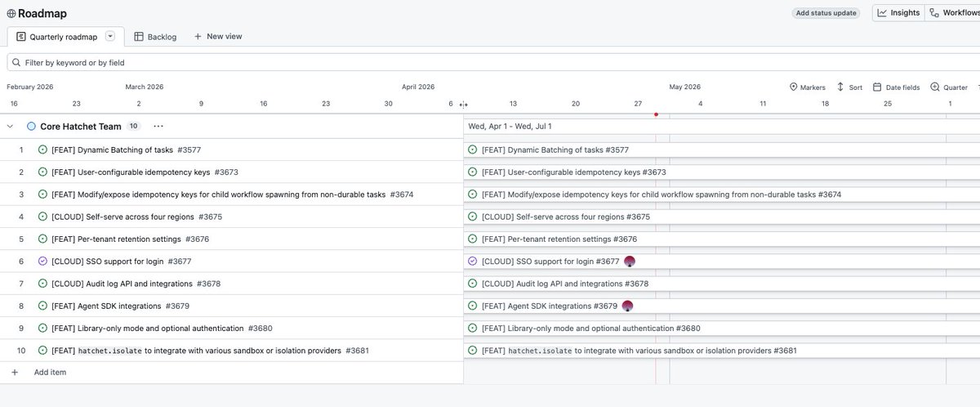Open the Sort options
Screen dimensions: 980x407
coord(849,87)
